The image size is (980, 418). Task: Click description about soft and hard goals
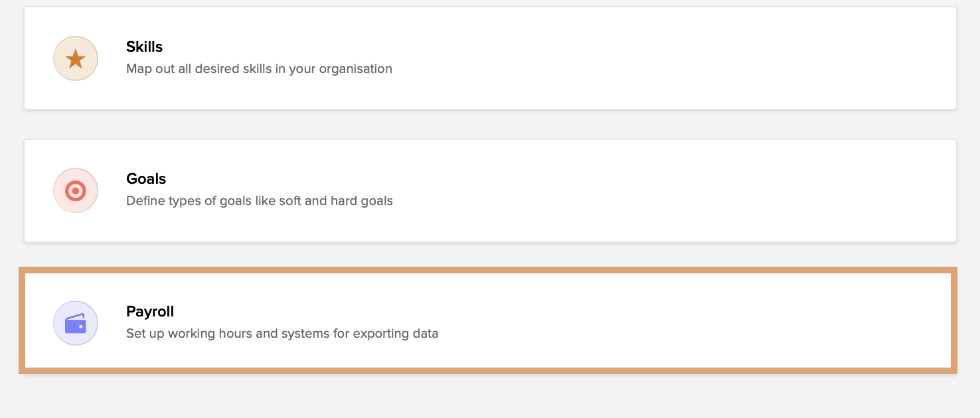click(259, 200)
